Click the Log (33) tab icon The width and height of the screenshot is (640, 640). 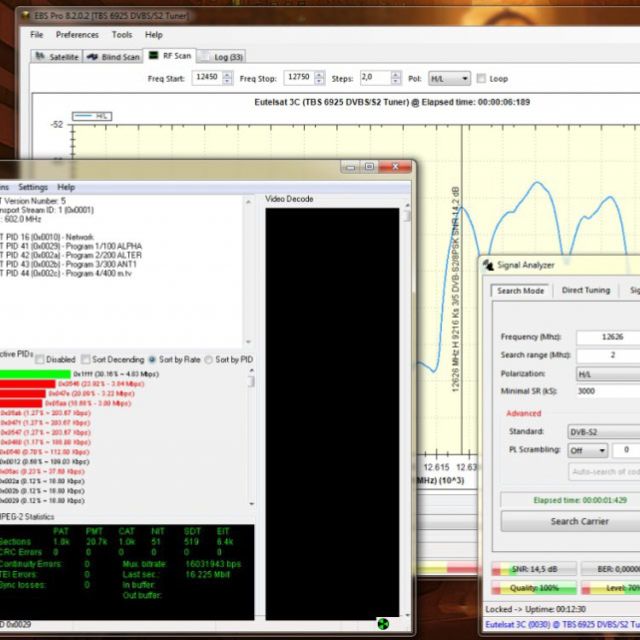[x=204, y=57]
